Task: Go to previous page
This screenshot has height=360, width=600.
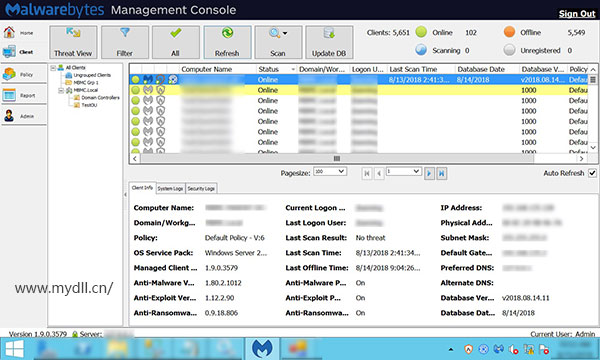Action: coord(379,173)
